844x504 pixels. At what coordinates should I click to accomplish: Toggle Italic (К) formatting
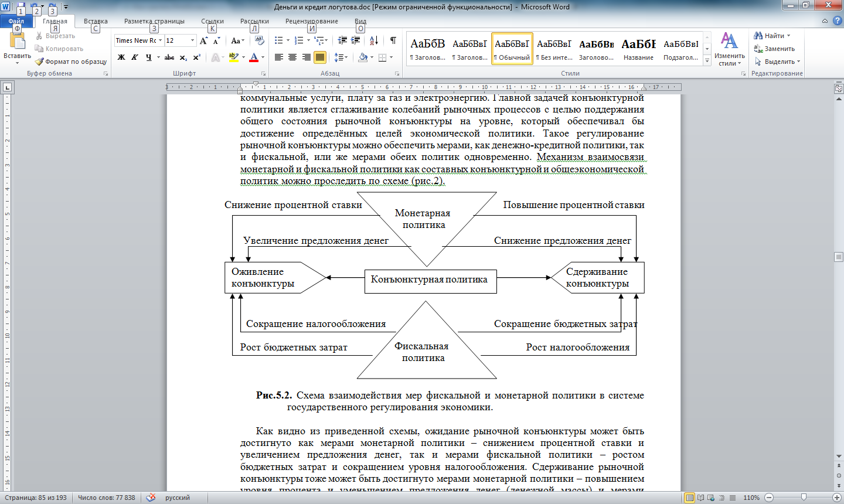pos(135,57)
